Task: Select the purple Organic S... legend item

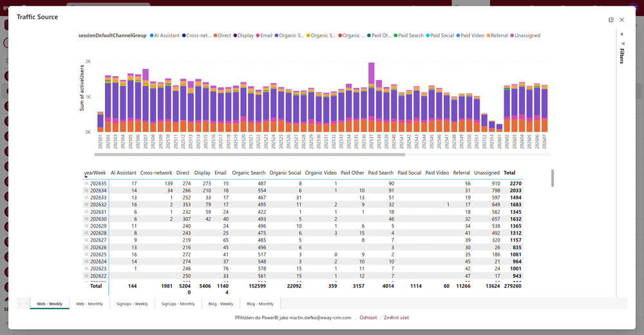Action: 289,35
